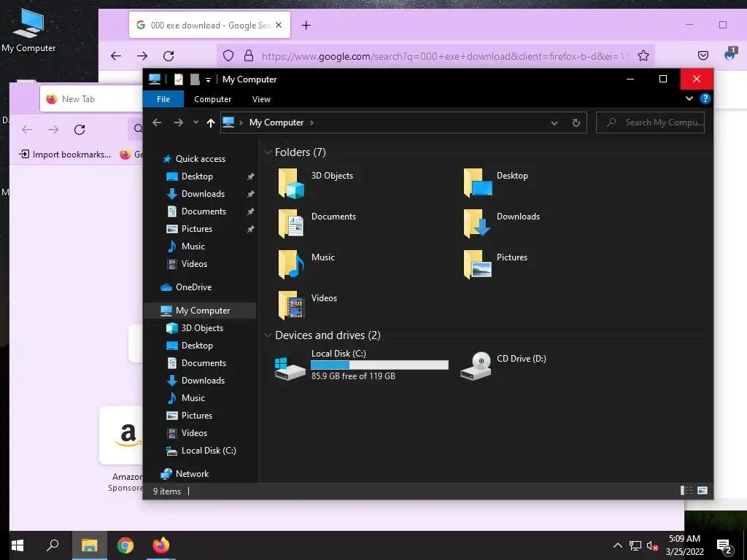Open the recent locations dropdown arrow

tap(196, 122)
